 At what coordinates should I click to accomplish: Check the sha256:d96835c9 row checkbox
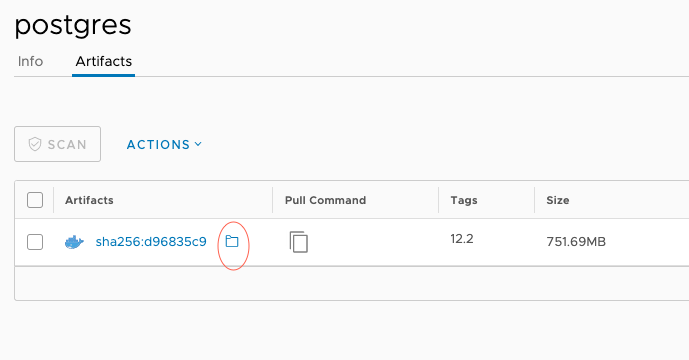[35, 242]
